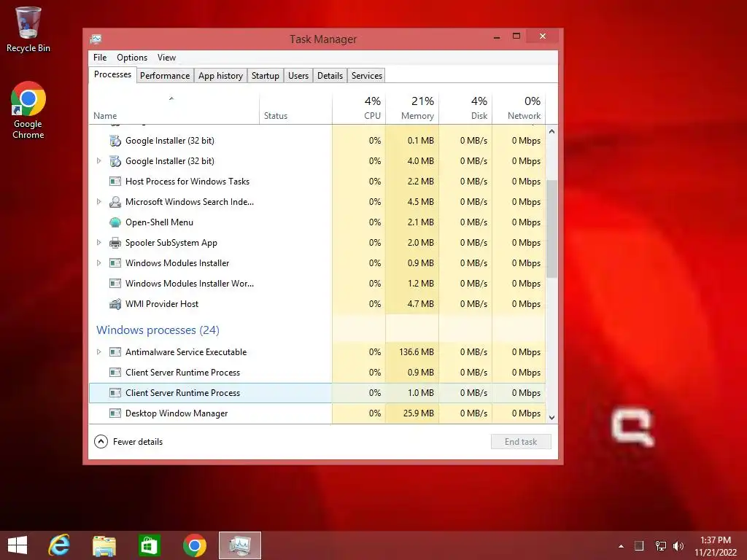The image size is (747, 560).
Task: Click the volume speaker tray icon
Action: 678,545
